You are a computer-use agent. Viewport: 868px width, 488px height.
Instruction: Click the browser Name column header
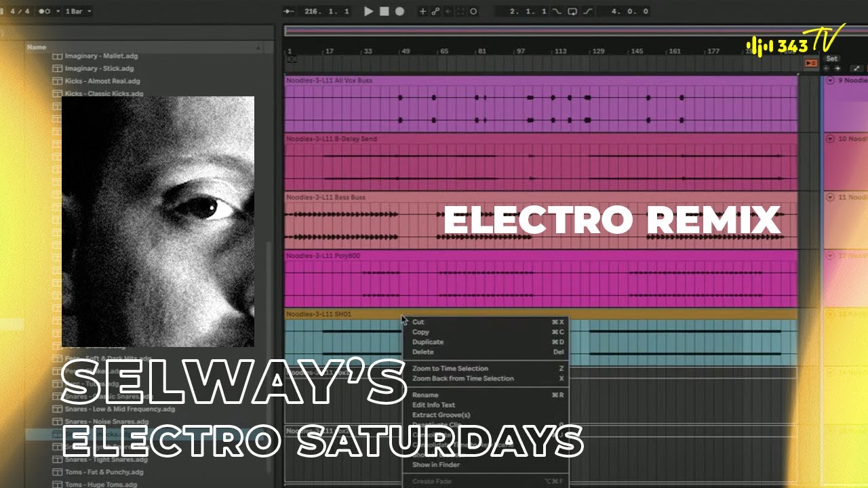(144, 47)
